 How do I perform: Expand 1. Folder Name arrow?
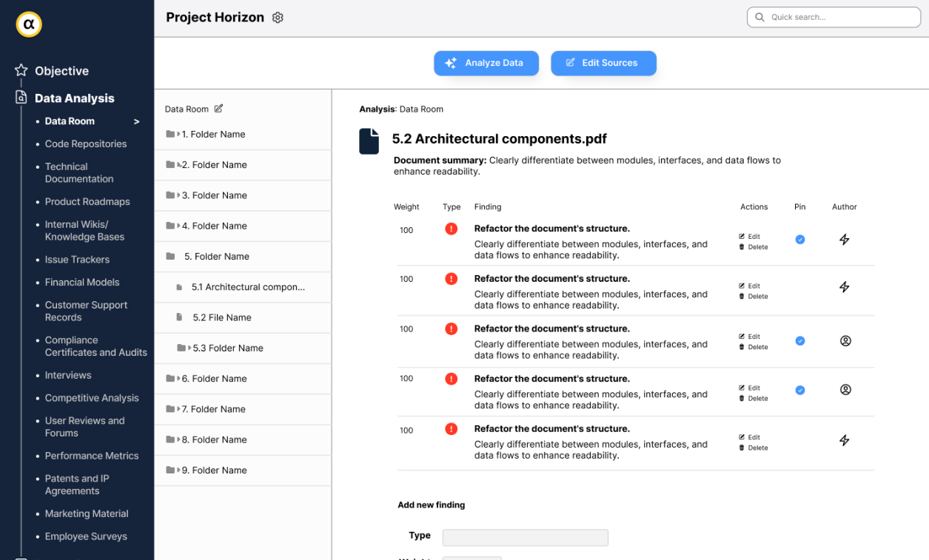178,134
